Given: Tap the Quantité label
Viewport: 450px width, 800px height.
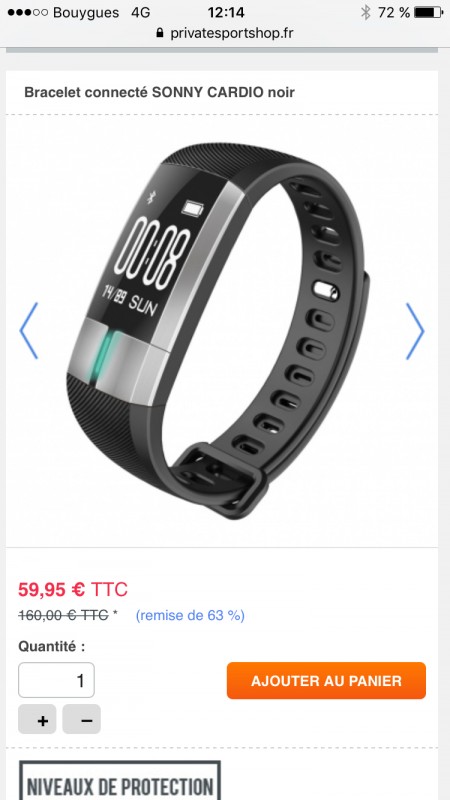Looking at the screenshot, I should [52, 646].
